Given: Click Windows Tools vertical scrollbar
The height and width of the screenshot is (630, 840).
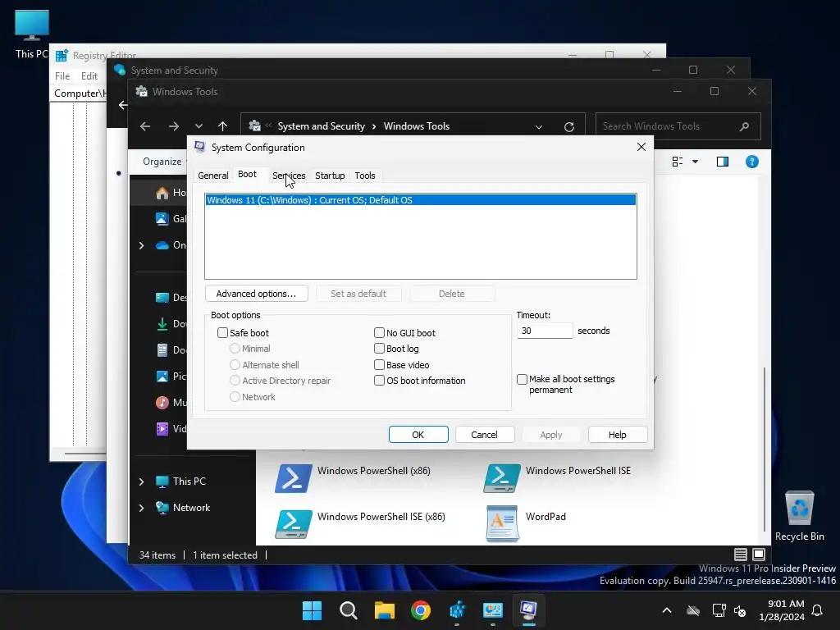Looking at the screenshot, I should 765,449.
